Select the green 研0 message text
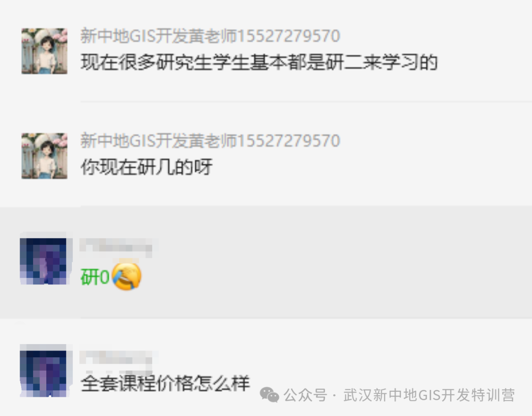Viewport: 532px width, 416px height. point(95,277)
